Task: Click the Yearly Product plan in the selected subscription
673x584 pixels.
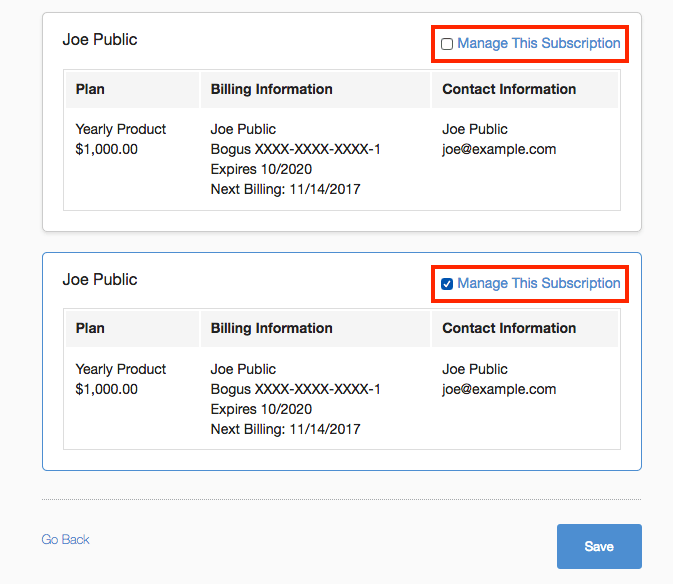Action: click(x=121, y=369)
